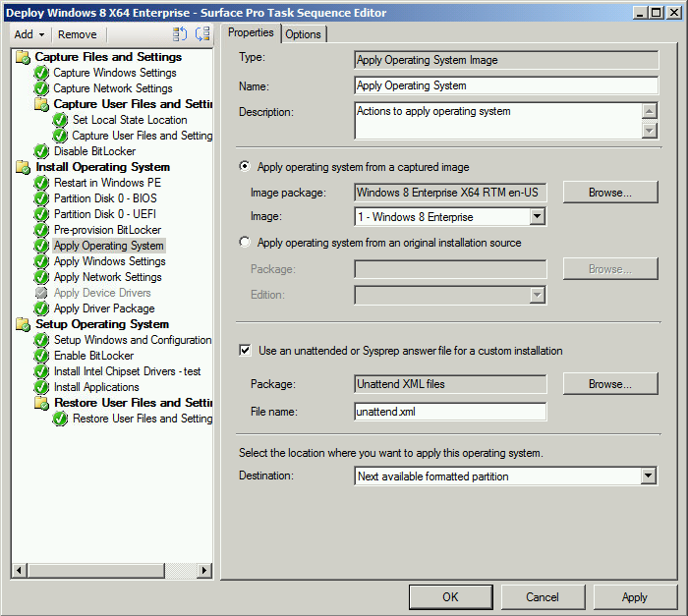Select Apply Device Drivers step in tree
The image size is (688, 616).
(102, 293)
